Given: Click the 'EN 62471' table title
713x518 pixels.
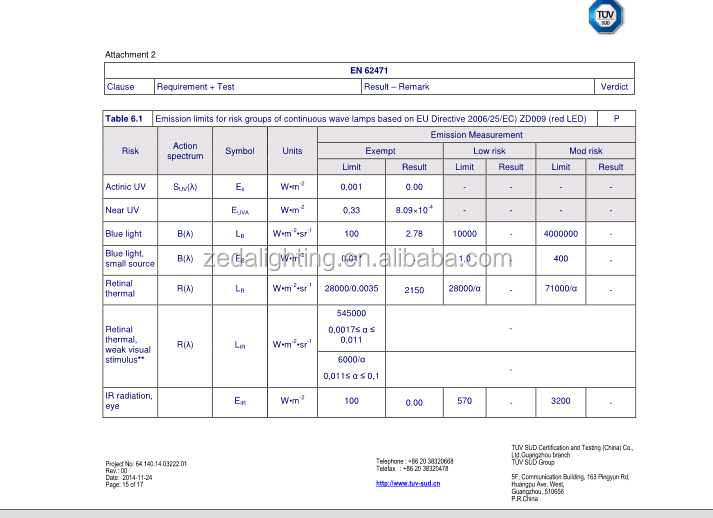Looking at the screenshot, I should (369, 70).
